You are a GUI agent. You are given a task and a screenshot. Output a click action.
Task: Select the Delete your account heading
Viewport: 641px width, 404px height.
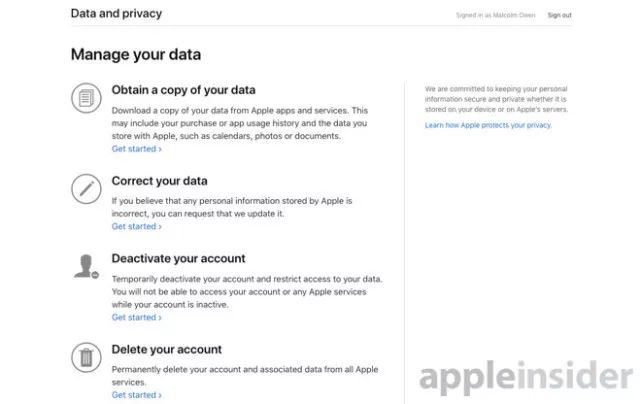pos(167,349)
